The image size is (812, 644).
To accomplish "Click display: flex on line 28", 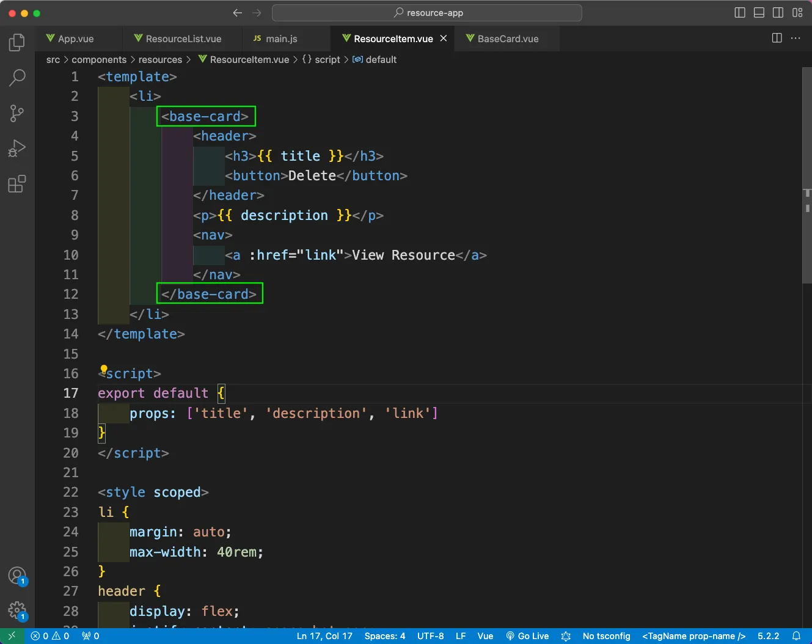I will click(184, 611).
